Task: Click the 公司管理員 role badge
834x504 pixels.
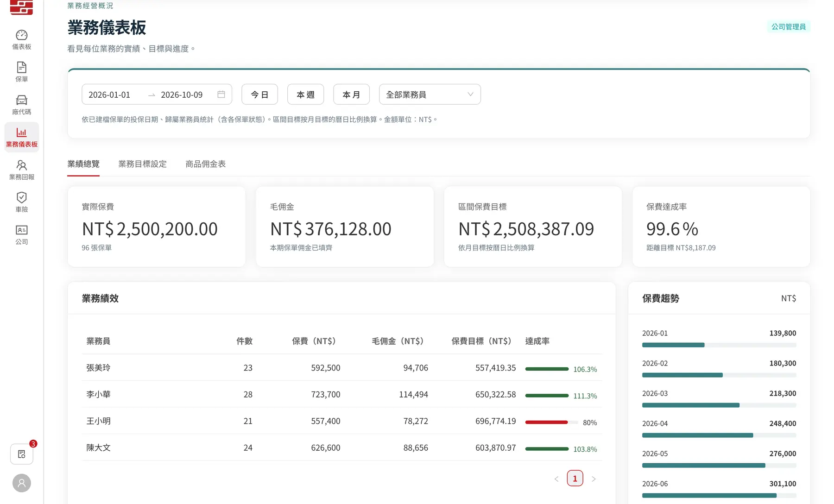Action: [x=789, y=27]
